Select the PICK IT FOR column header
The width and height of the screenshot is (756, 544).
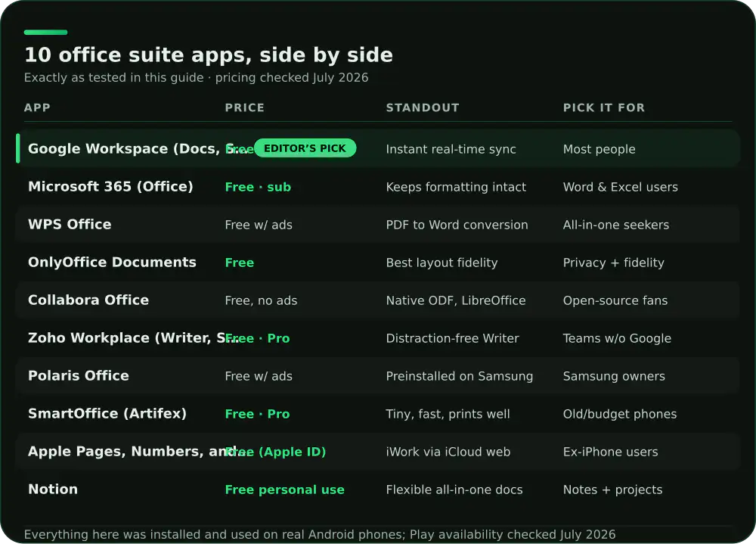[603, 107]
